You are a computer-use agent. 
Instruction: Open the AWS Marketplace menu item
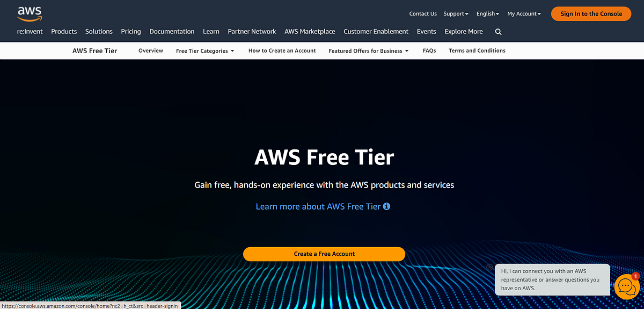pyautogui.click(x=310, y=32)
